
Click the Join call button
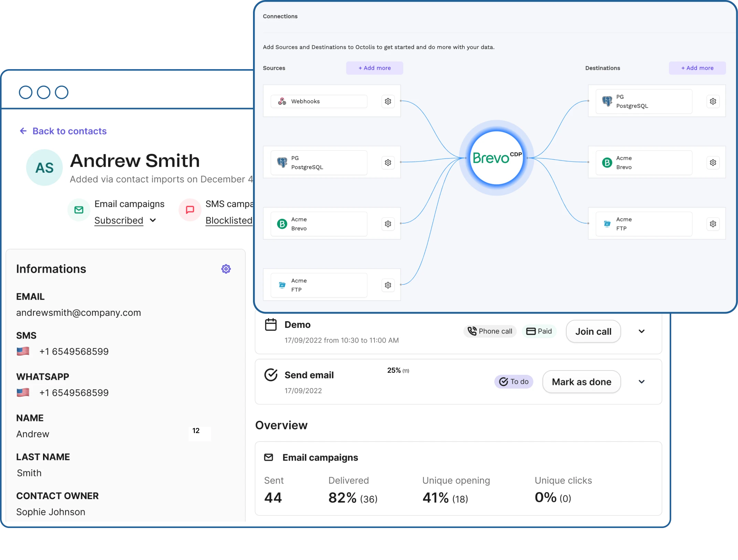(x=593, y=331)
